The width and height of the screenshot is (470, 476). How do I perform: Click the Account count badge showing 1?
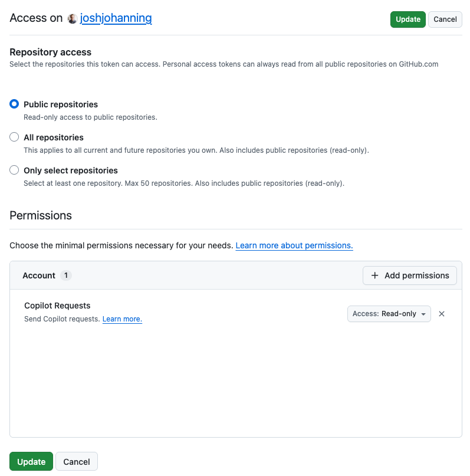pos(66,275)
